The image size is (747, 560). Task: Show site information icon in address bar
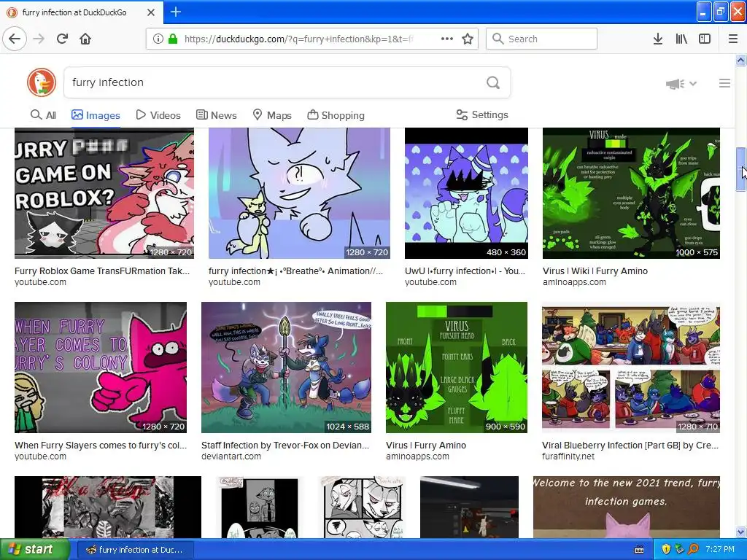(158, 39)
